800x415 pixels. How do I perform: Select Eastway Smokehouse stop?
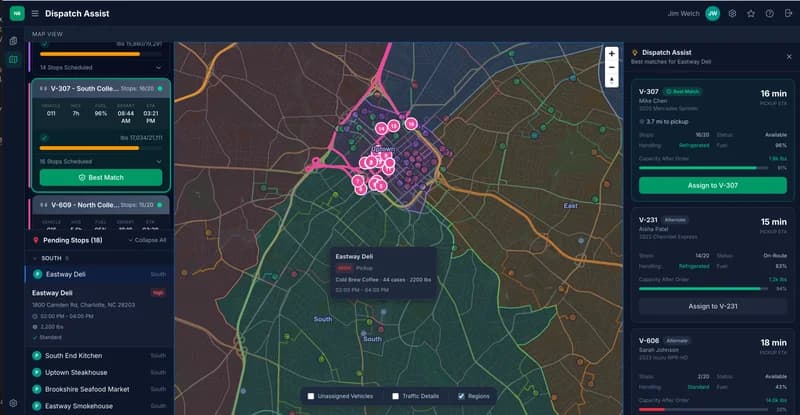(x=99, y=406)
